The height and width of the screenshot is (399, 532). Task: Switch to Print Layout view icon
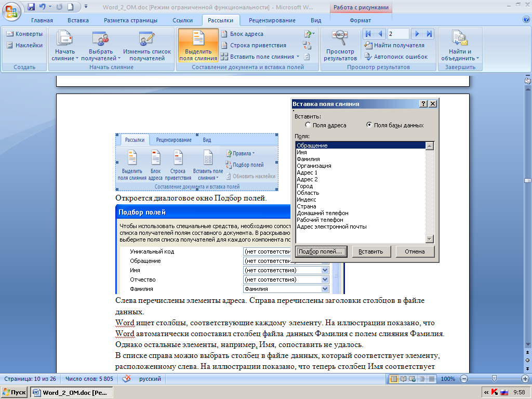(394, 379)
